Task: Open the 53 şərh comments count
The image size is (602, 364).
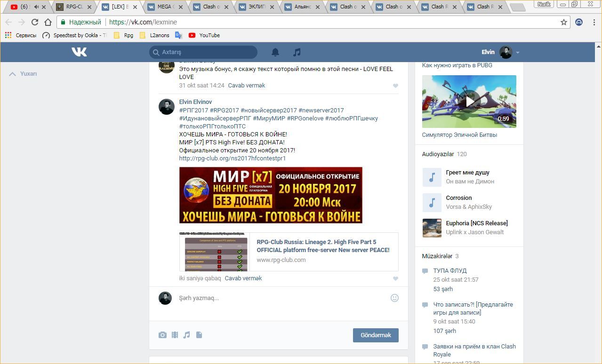Action: [443, 289]
